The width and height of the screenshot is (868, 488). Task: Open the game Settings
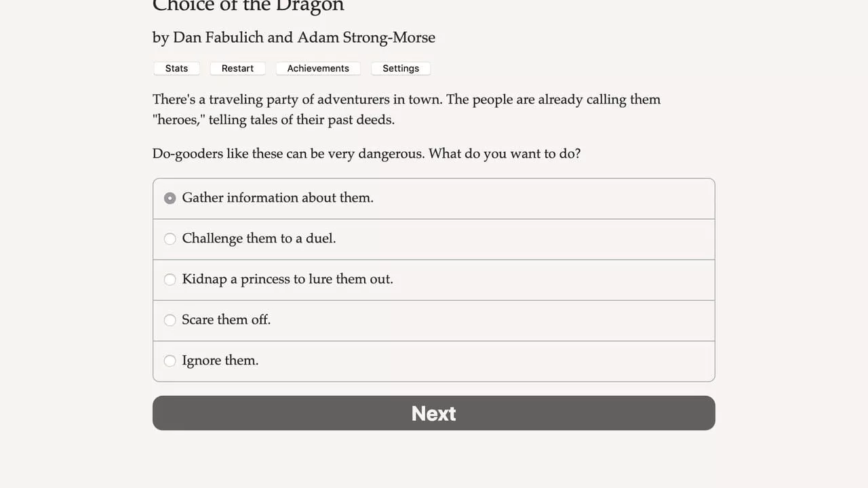pos(400,68)
